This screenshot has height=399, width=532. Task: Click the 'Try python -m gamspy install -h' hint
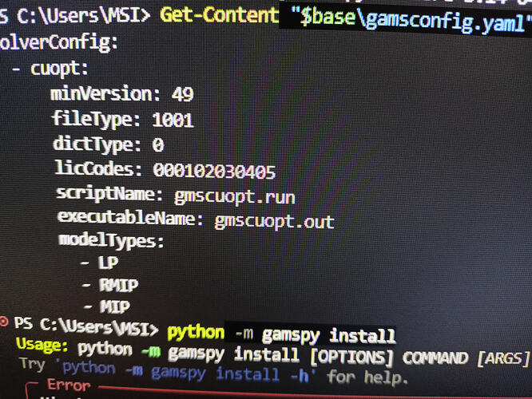coord(214,372)
